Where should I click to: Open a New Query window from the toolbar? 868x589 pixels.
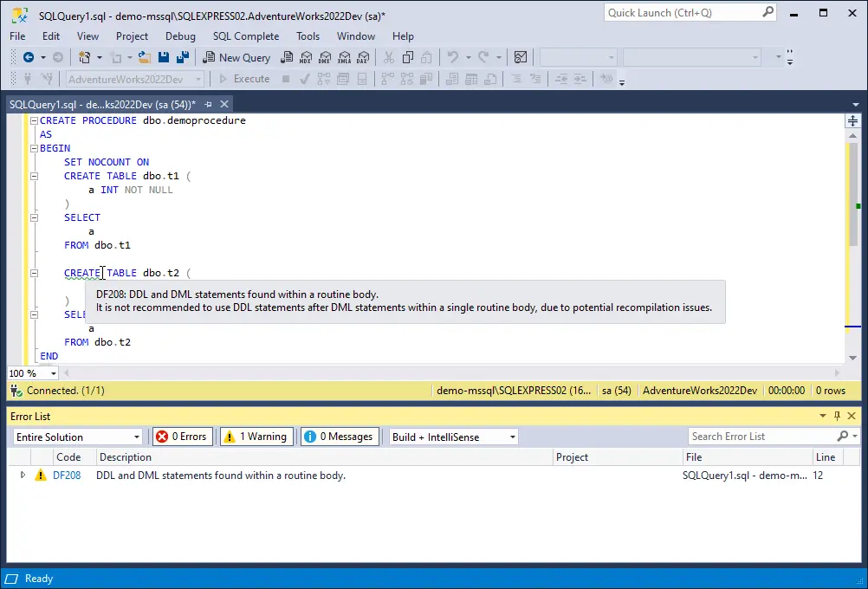[236, 57]
